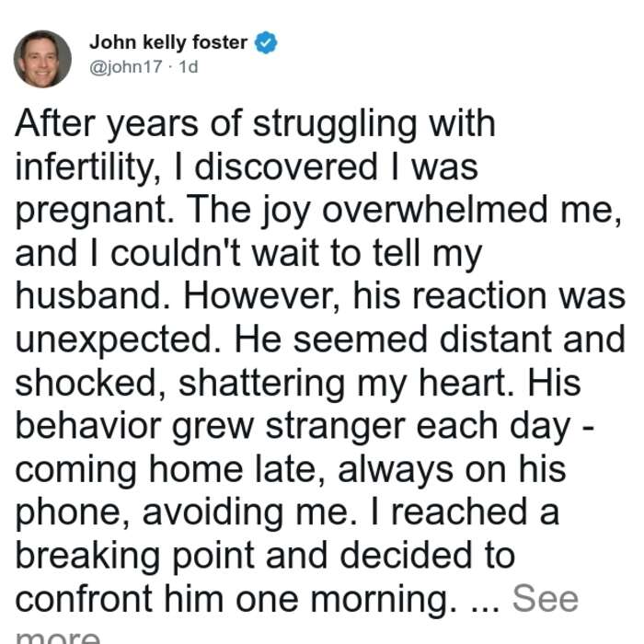Click the word 'After' starting the post
This screenshot has width=644, height=644.
pos(55,122)
